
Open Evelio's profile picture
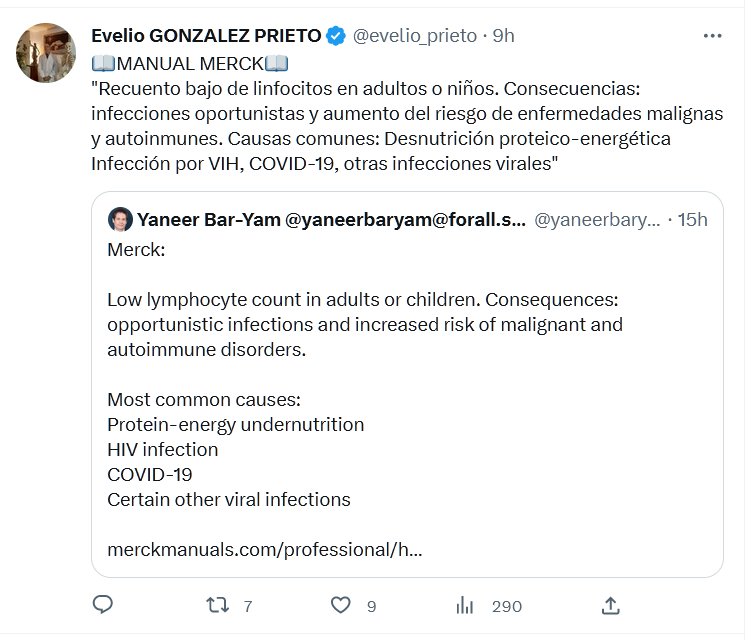(x=46, y=52)
